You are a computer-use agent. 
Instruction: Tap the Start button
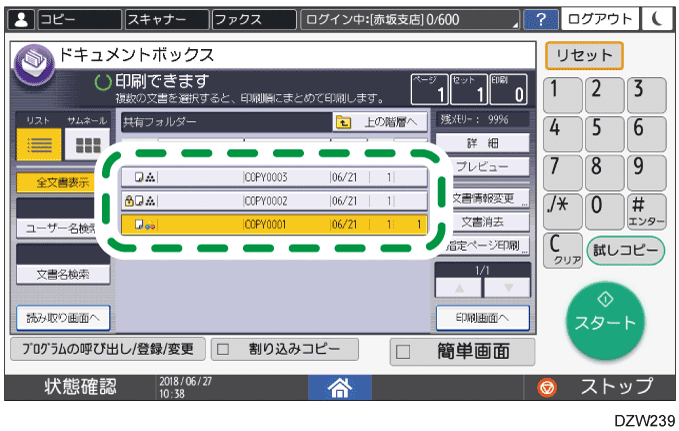(605, 321)
